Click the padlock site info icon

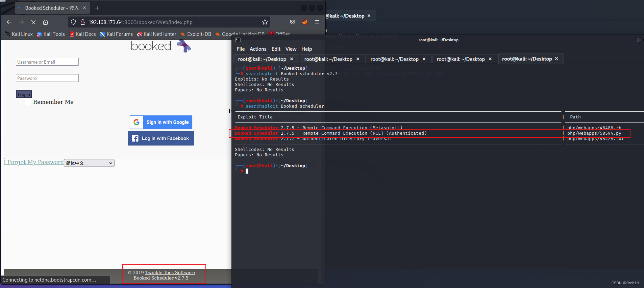pyautogui.click(x=82, y=22)
